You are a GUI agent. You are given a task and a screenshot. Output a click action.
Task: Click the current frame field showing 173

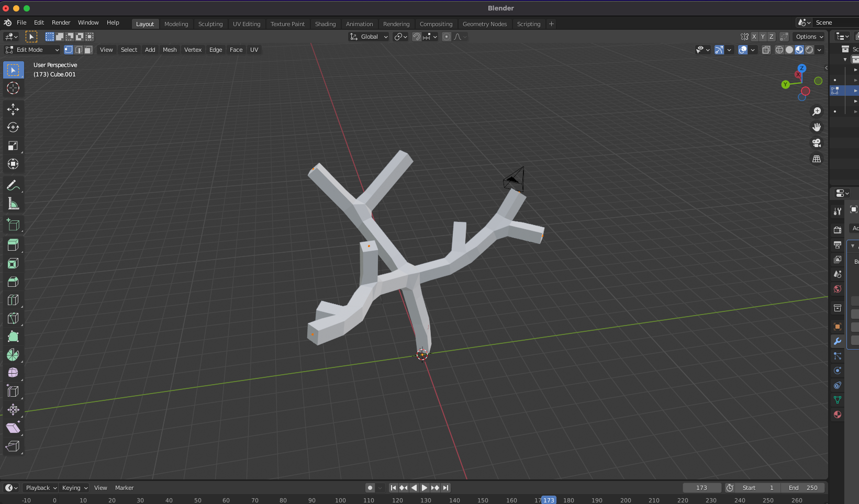[701, 488]
